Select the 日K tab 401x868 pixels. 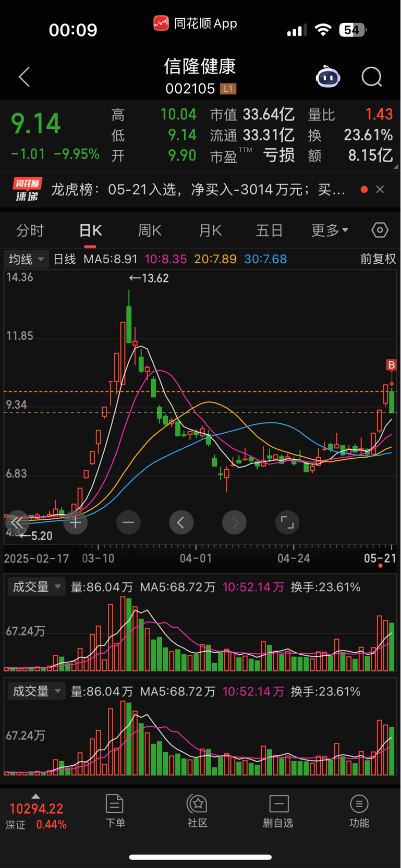pos(90,230)
